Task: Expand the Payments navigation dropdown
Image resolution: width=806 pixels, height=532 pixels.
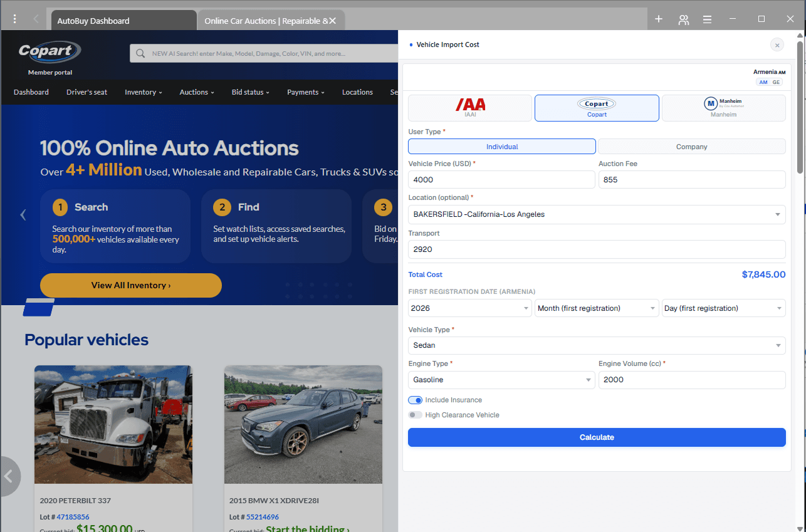Action: tap(306, 92)
